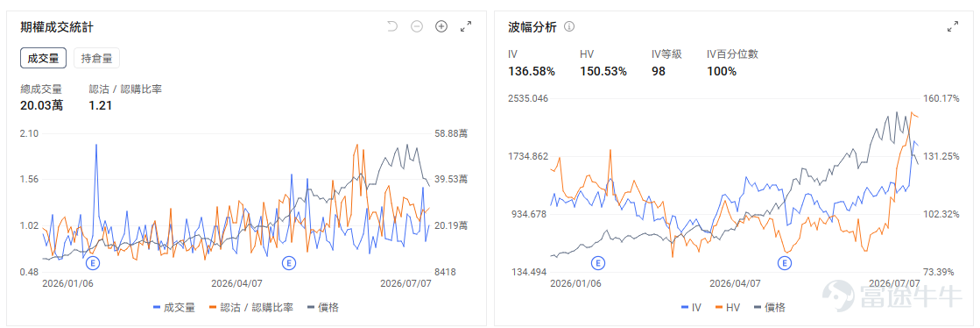Click the 2535.046 price axis label

point(527,99)
